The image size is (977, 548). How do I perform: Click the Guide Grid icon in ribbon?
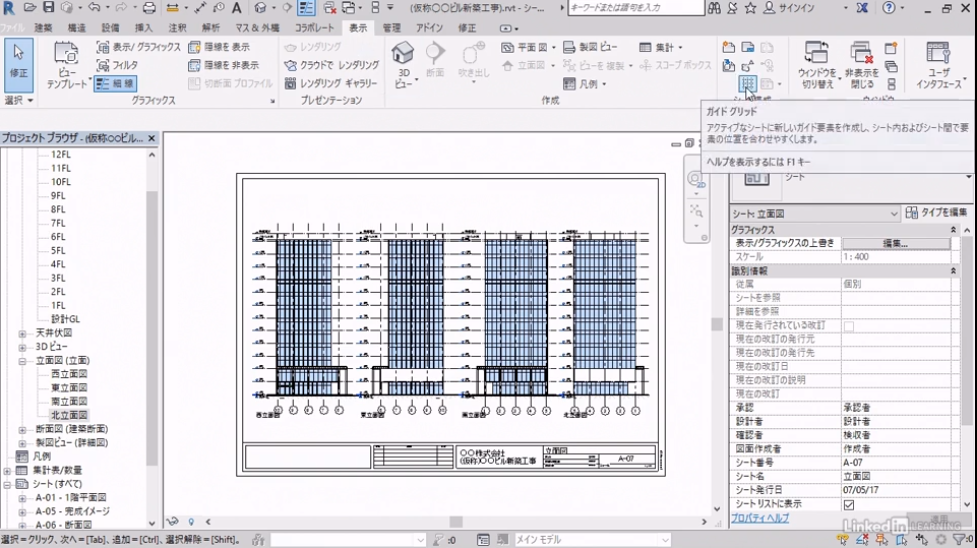pyautogui.click(x=746, y=85)
